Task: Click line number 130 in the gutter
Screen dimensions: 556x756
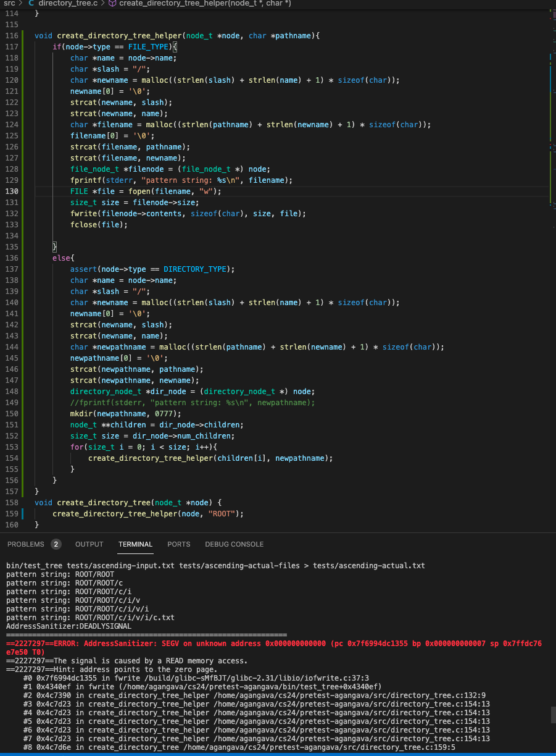Action: 12,191
